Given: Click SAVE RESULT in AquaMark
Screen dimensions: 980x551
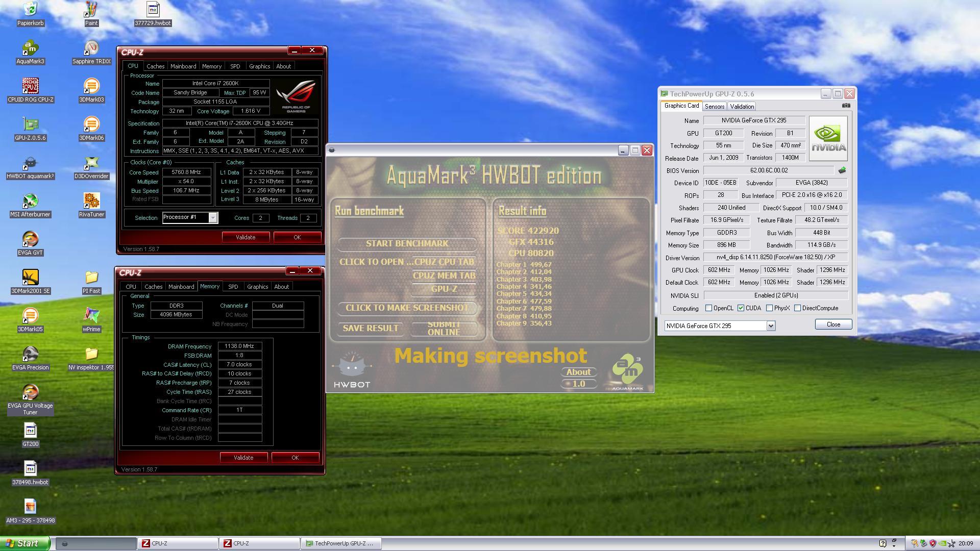Looking at the screenshot, I should coord(371,328).
